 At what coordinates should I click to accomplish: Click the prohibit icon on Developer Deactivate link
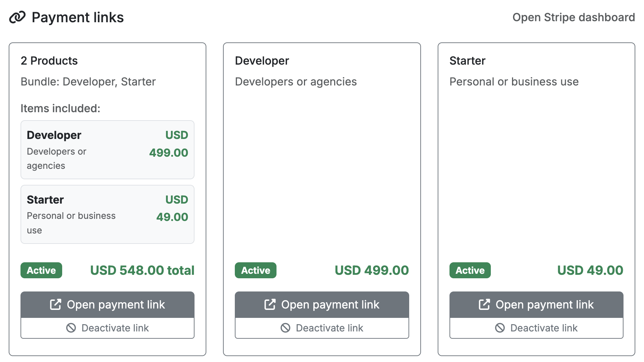285,328
